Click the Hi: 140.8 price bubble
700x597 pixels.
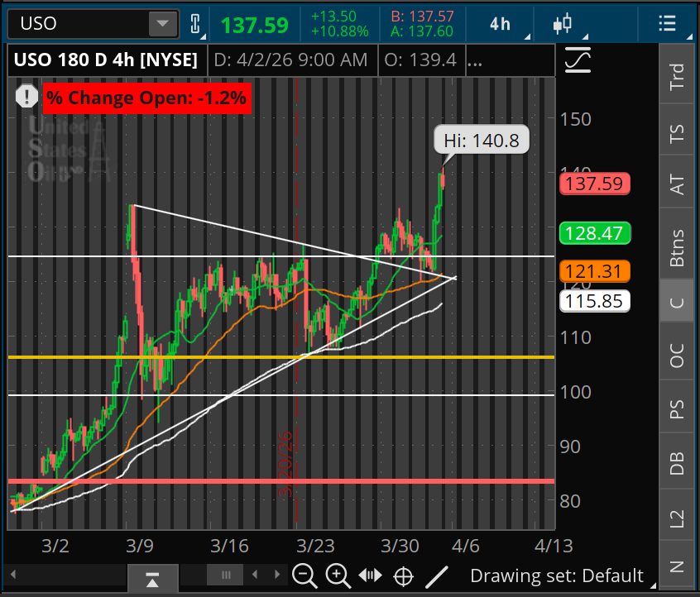coord(482,140)
